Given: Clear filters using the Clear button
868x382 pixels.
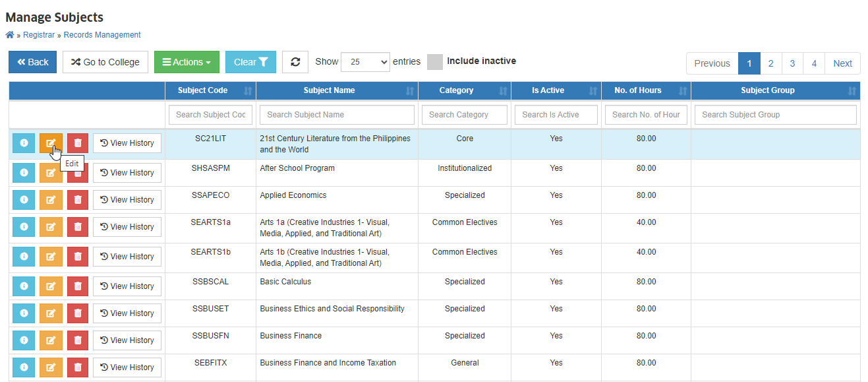Looking at the screenshot, I should click(x=250, y=62).
